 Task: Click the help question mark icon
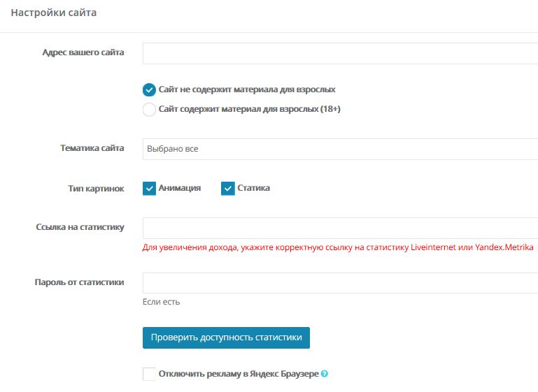pyautogui.click(x=325, y=374)
